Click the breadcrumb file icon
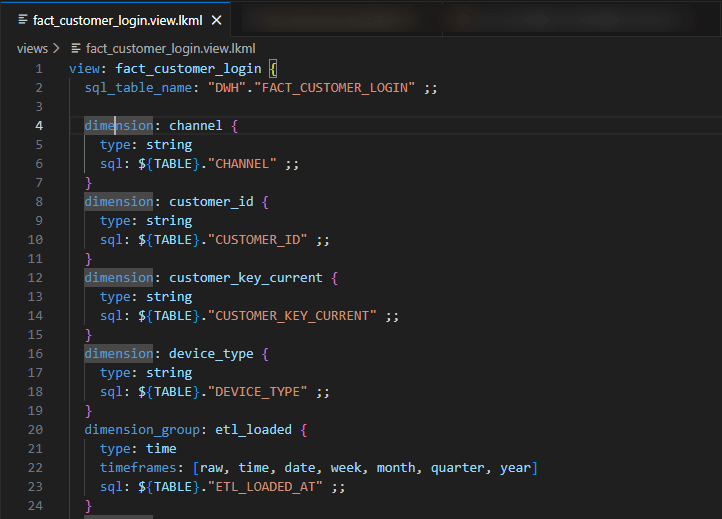Screen dimensions: 722x519 point(76,48)
